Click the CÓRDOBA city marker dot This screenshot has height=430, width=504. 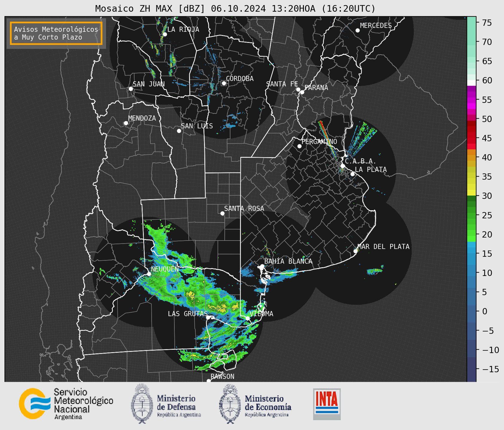tap(224, 83)
